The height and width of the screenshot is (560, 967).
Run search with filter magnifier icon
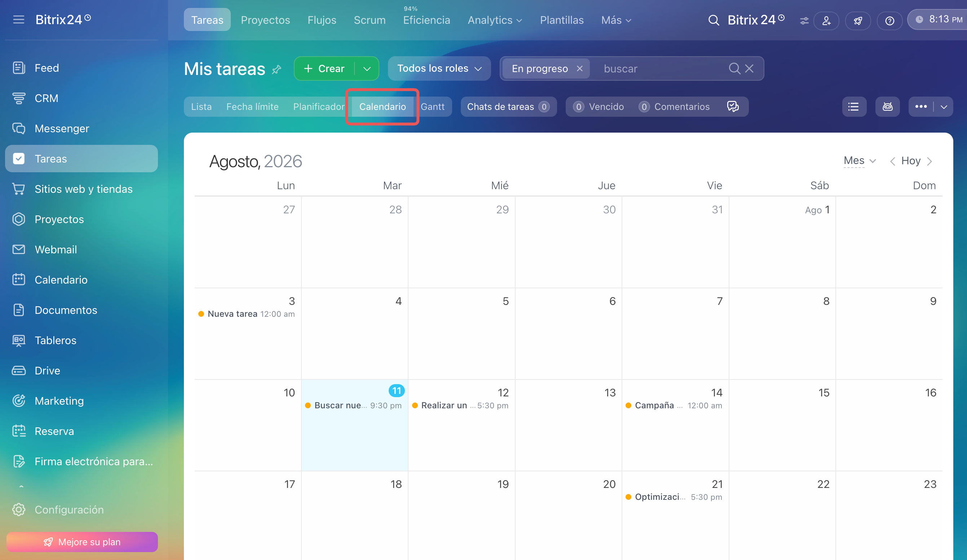(x=734, y=69)
